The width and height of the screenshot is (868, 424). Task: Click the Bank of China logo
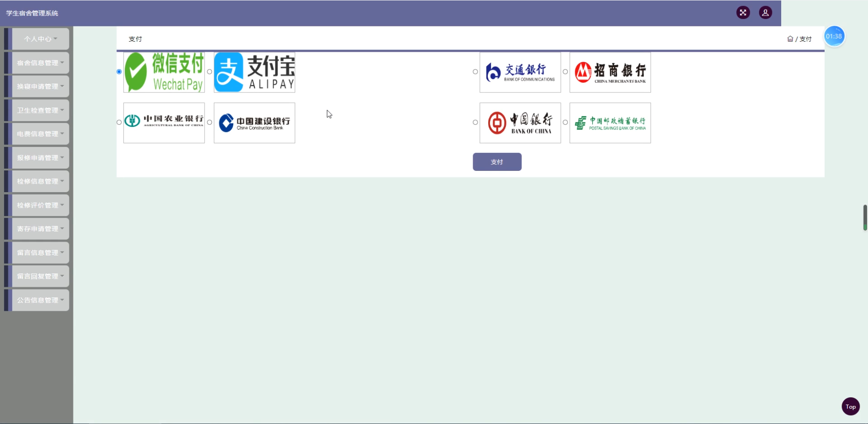click(x=520, y=123)
